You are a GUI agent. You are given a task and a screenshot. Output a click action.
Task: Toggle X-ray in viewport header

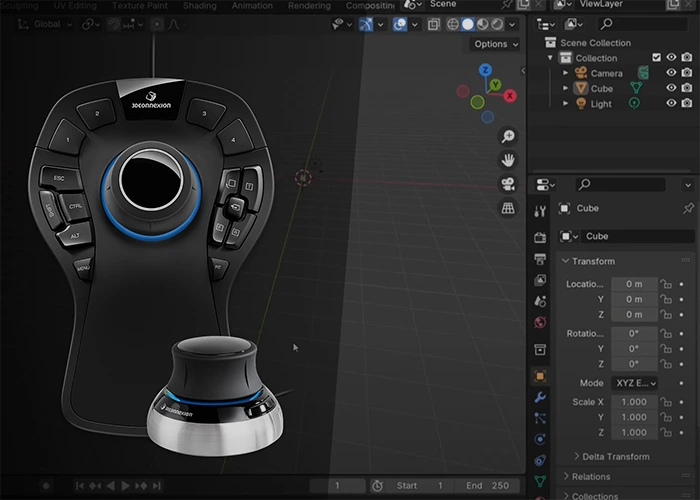(x=436, y=24)
